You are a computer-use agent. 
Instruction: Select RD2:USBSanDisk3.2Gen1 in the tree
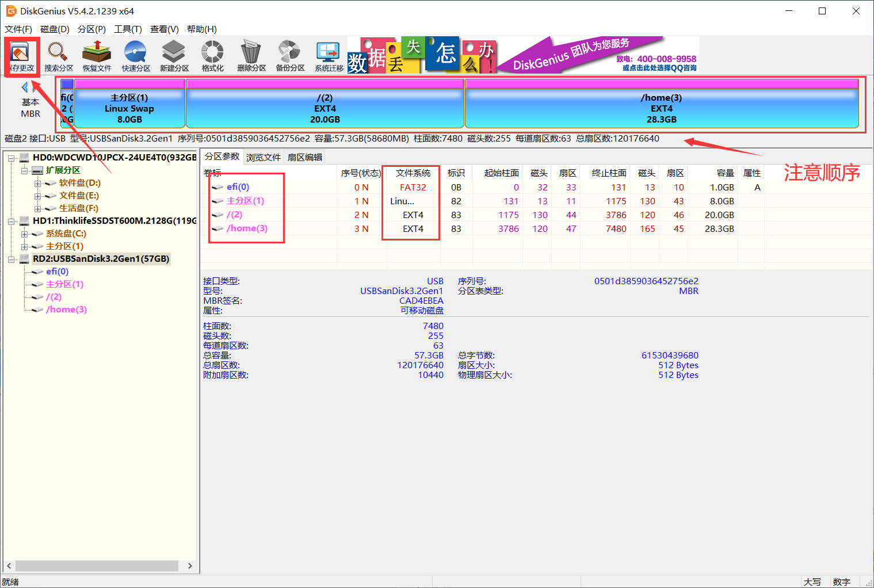[101, 259]
